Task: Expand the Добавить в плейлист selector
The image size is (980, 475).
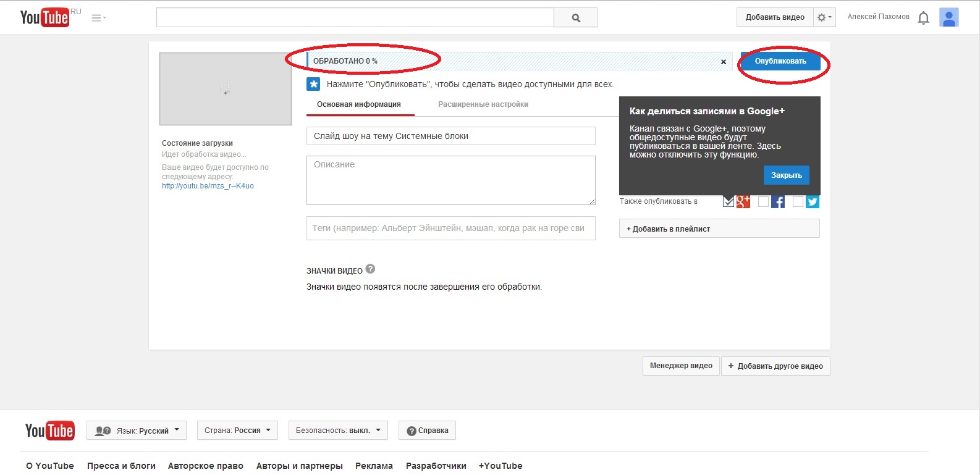Action: 719,229
